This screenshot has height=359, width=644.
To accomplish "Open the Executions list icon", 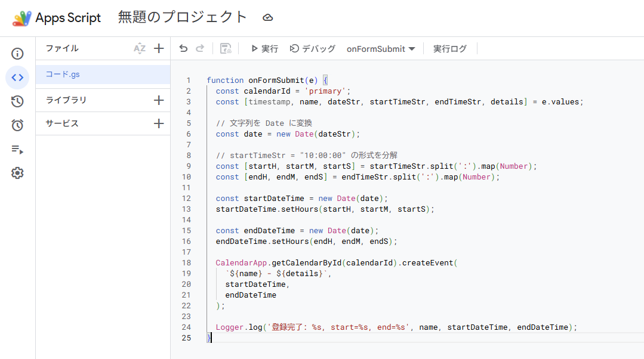I will tap(17, 149).
